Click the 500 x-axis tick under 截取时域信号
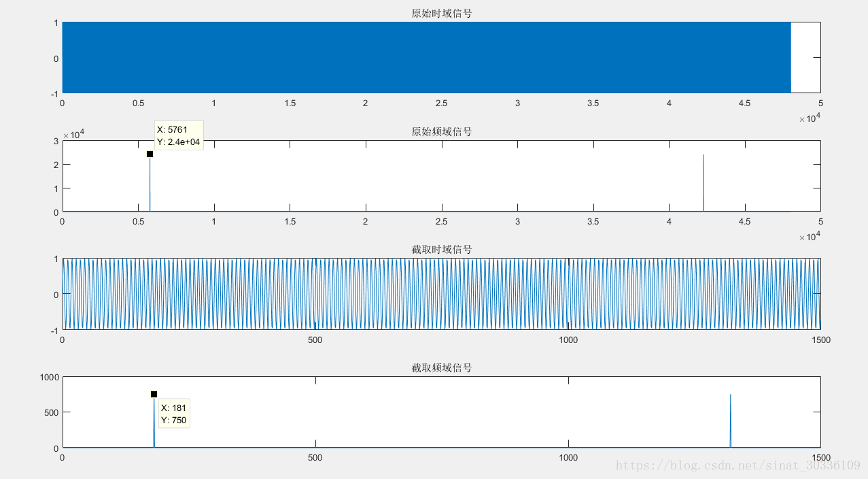 click(x=315, y=340)
